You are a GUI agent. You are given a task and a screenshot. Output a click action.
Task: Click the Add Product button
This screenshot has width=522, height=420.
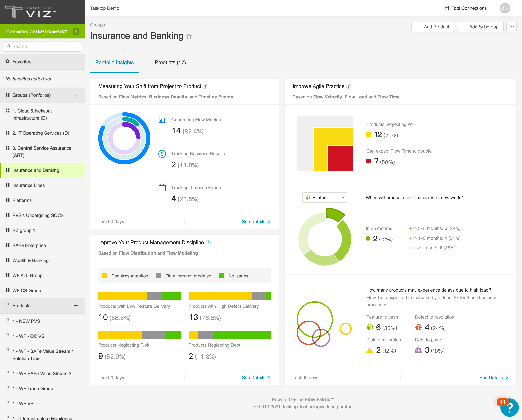click(x=432, y=27)
